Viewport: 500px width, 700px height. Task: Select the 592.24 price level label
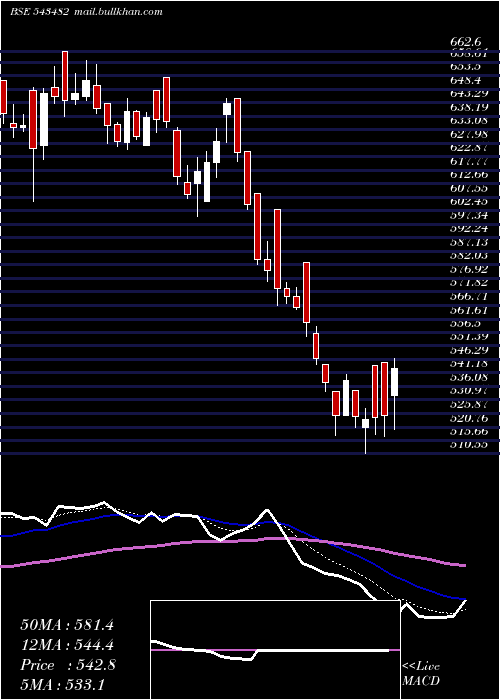click(x=469, y=229)
